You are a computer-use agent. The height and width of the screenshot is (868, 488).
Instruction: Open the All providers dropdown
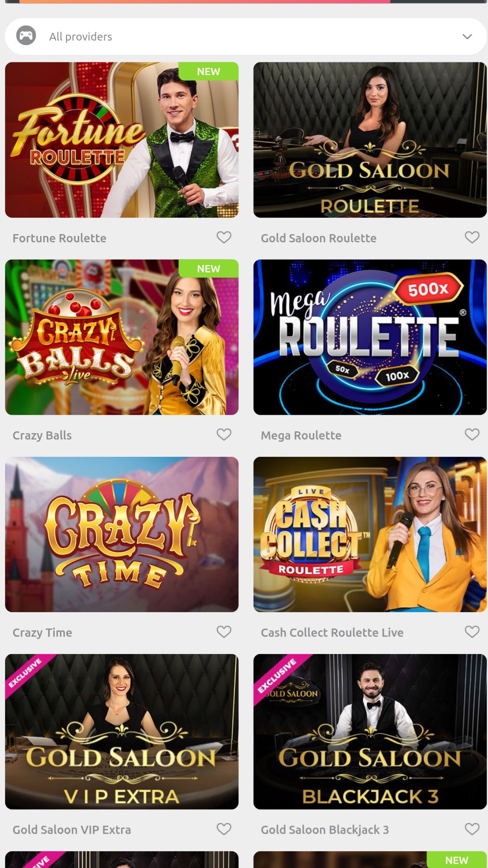[x=246, y=36]
